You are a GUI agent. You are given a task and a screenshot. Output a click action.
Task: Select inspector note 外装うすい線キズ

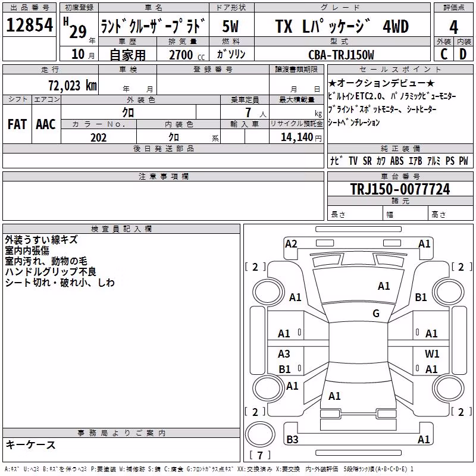41,240
